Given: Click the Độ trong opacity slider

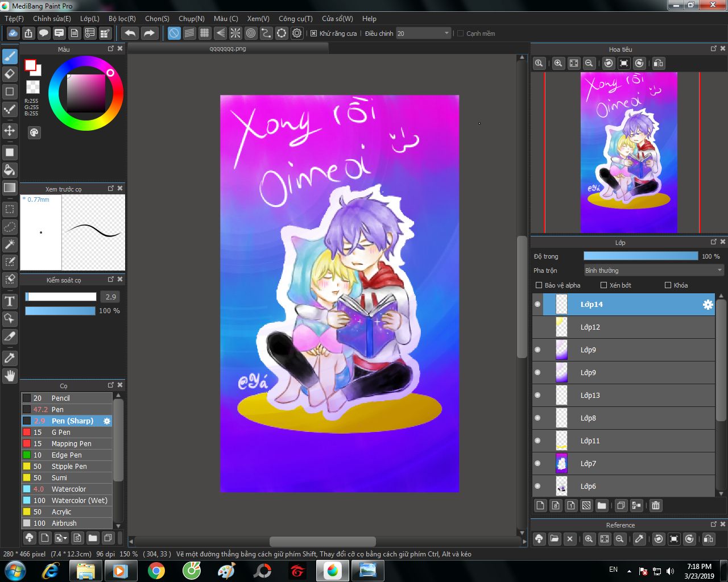Looking at the screenshot, I should click(640, 256).
